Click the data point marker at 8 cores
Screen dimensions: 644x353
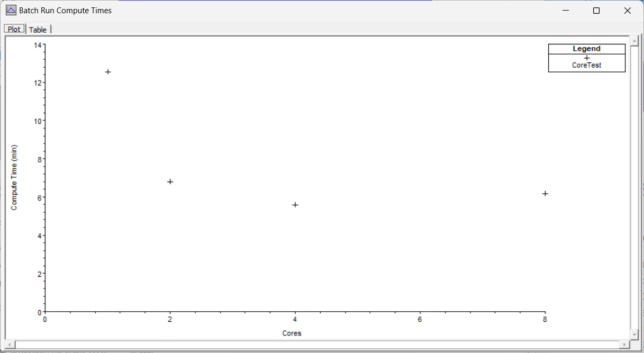click(545, 194)
